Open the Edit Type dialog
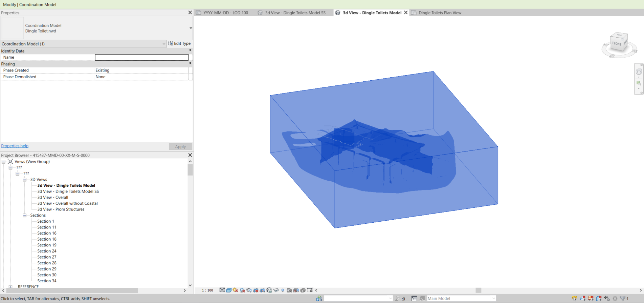644x303 pixels. pos(180,43)
